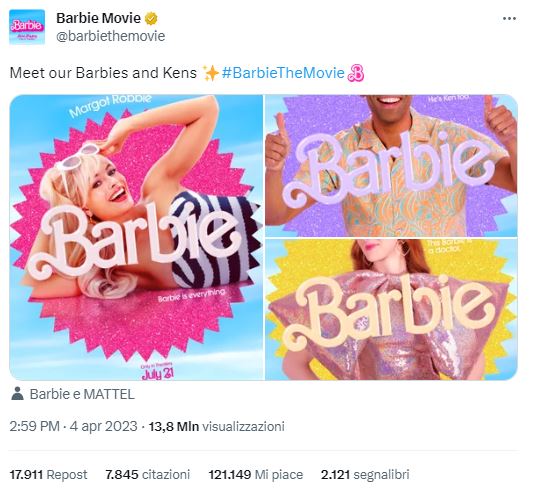Click the person icon beside Barbie e MATTEL
533x494 pixels.
pos(17,394)
